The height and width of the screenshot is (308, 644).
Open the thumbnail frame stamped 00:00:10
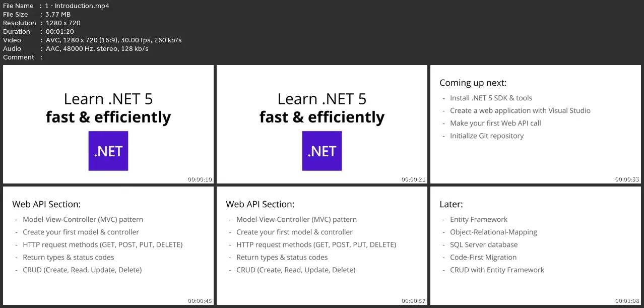coord(108,124)
